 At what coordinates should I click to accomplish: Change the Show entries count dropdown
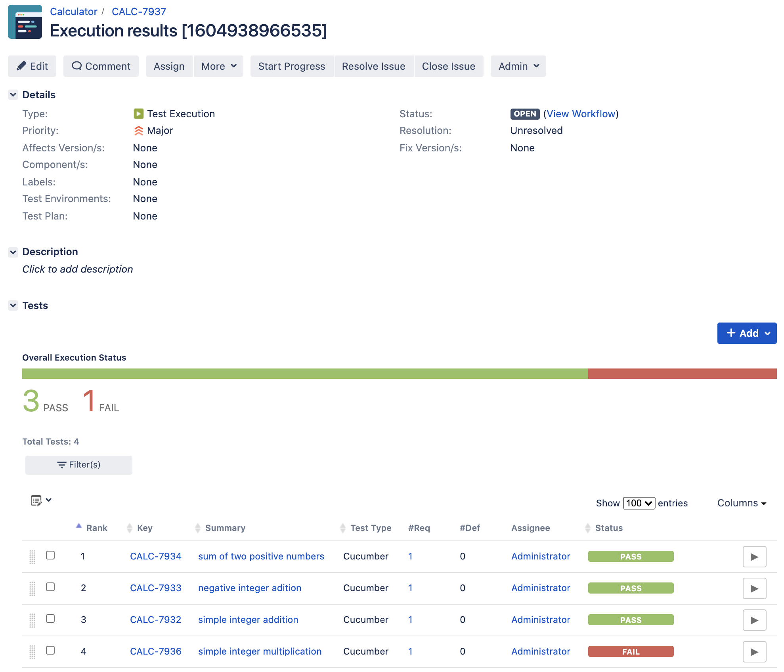[639, 503]
